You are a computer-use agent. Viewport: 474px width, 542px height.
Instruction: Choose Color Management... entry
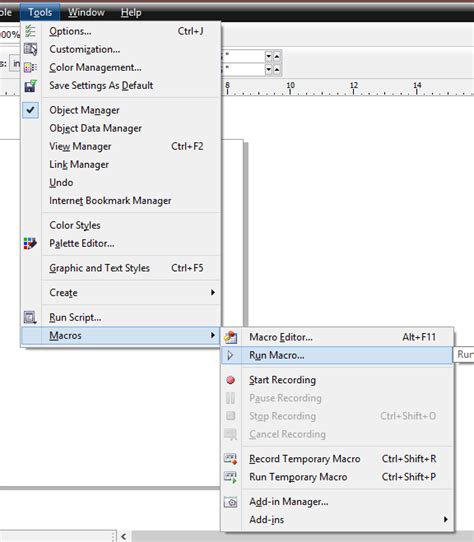[x=121, y=67]
